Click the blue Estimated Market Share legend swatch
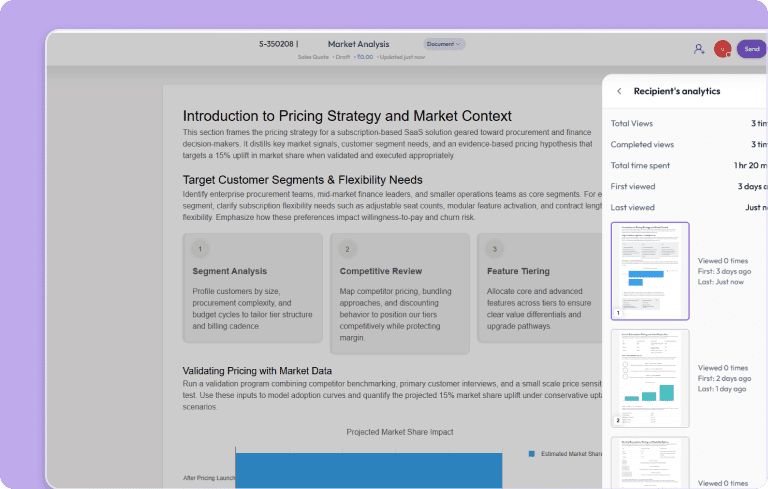The height and width of the screenshot is (489, 768). point(532,453)
